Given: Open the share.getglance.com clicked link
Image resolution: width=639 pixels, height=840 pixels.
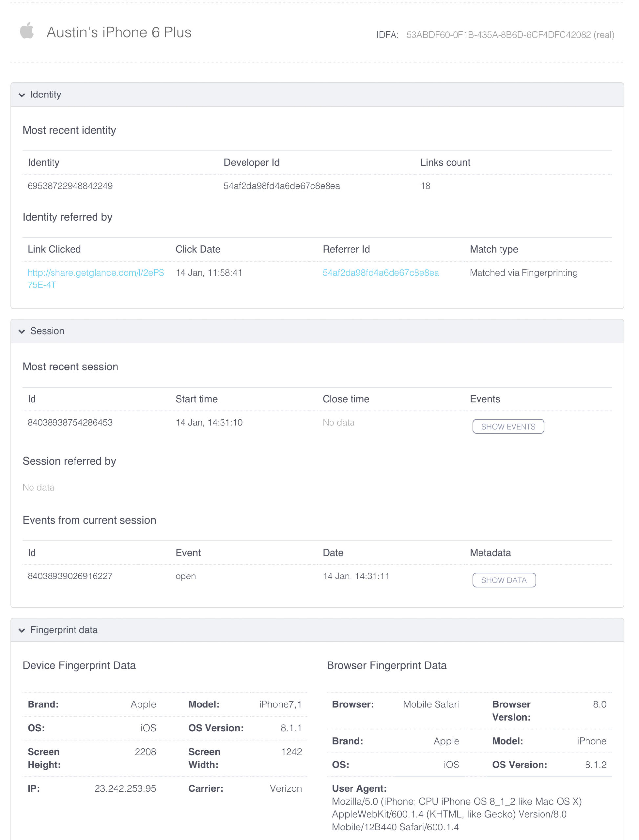Looking at the screenshot, I should point(96,273).
